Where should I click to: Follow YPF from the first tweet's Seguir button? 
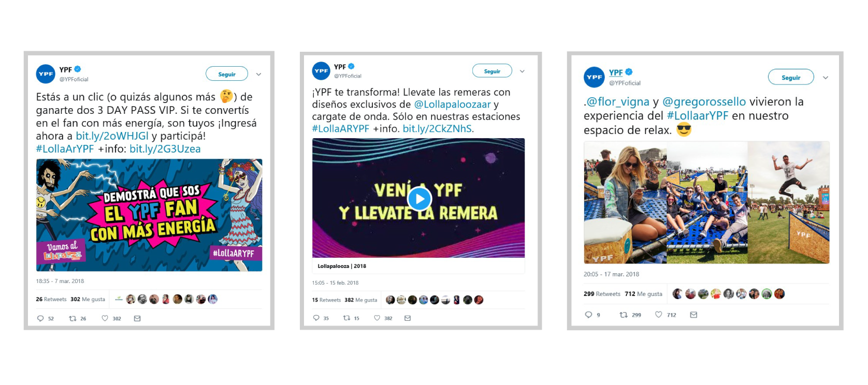tap(227, 74)
